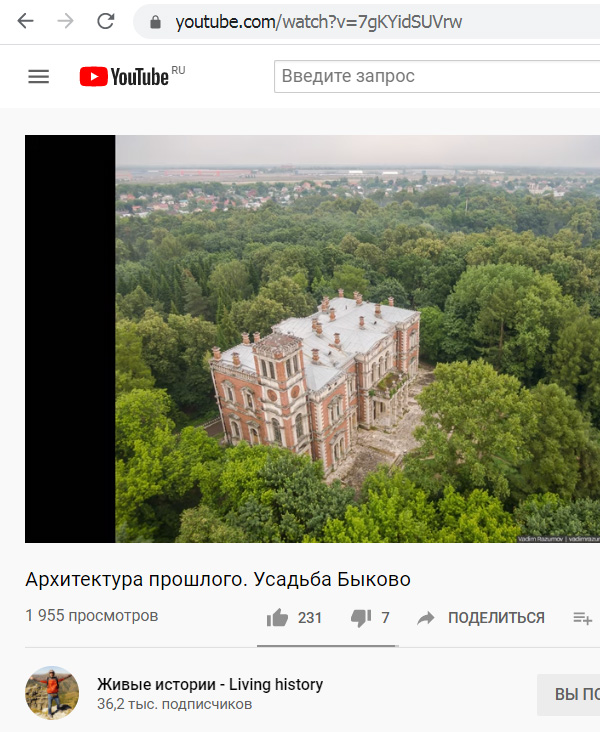
Task: Click the video title Усадьба Быково
Action: [x=218, y=579]
